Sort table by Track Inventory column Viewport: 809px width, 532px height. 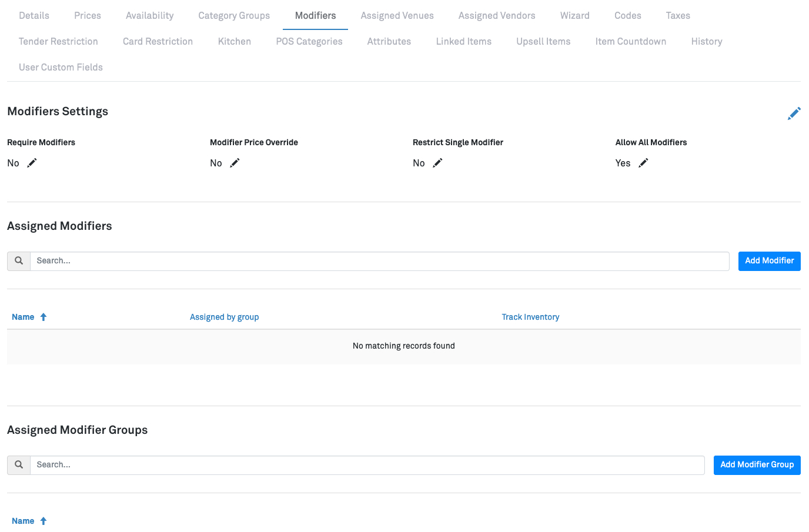(x=530, y=317)
